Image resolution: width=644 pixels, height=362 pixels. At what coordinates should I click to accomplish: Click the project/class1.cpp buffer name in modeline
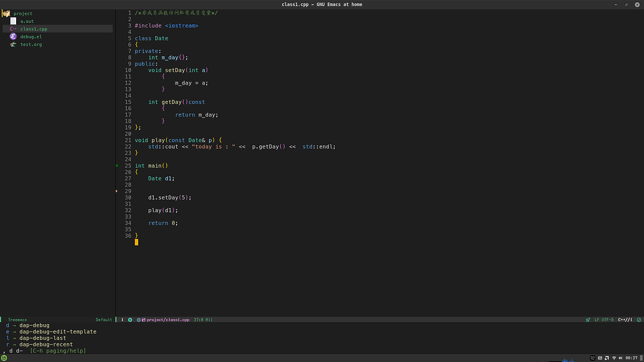pyautogui.click(x=169, y=320)
